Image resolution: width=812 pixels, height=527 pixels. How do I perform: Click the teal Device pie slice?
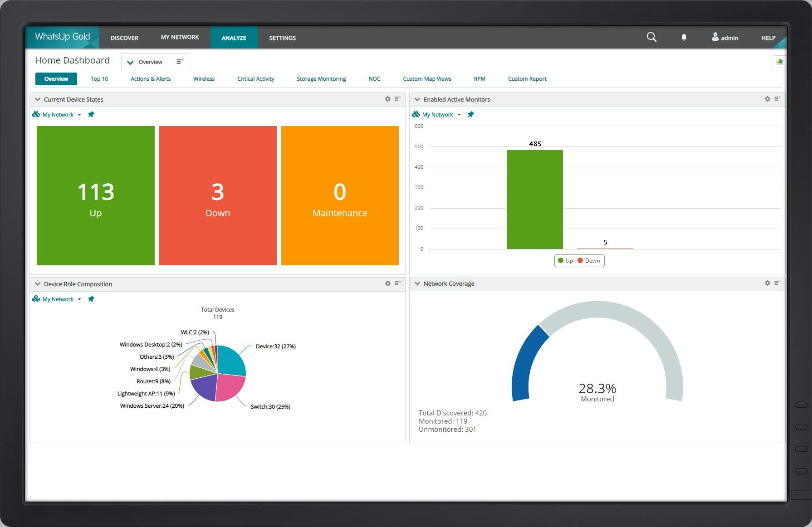(231, 361)
